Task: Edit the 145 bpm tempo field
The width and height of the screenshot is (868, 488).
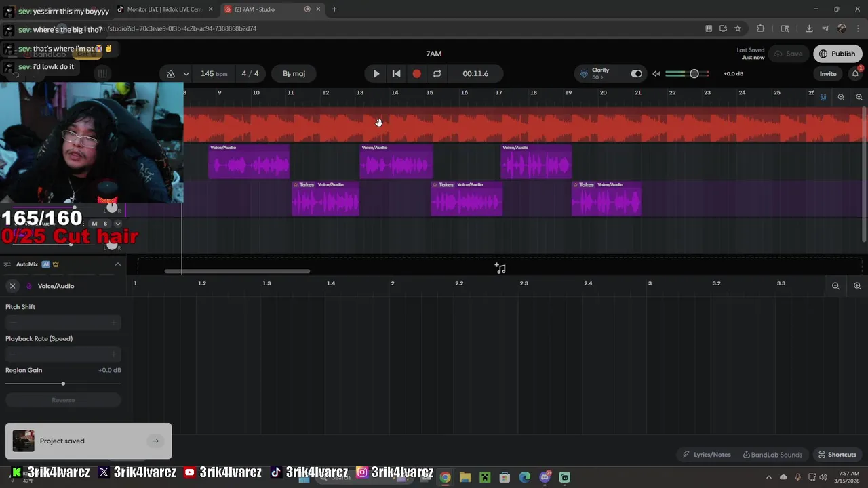Action: pyautogui.click(x=214, y=73)
